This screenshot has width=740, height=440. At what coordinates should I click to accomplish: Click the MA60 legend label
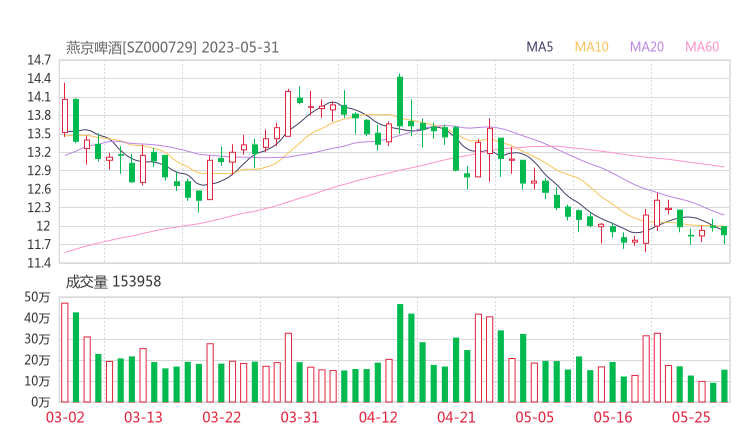702,47
